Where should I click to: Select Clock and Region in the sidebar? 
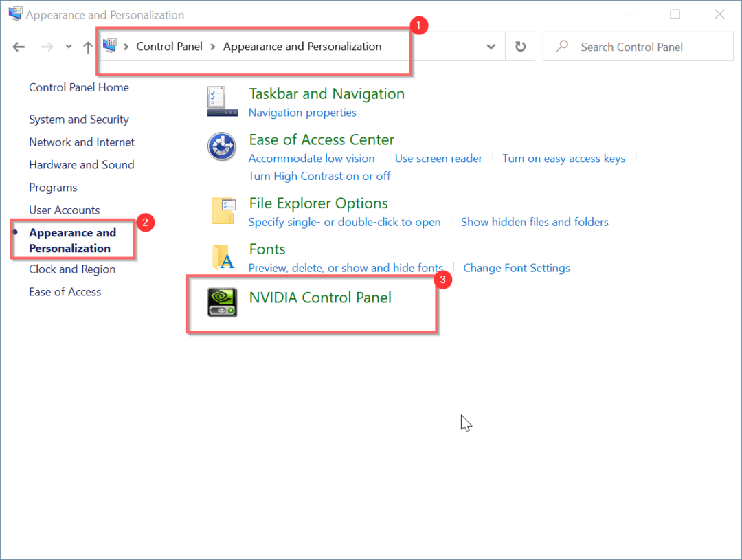pos(71,269)
